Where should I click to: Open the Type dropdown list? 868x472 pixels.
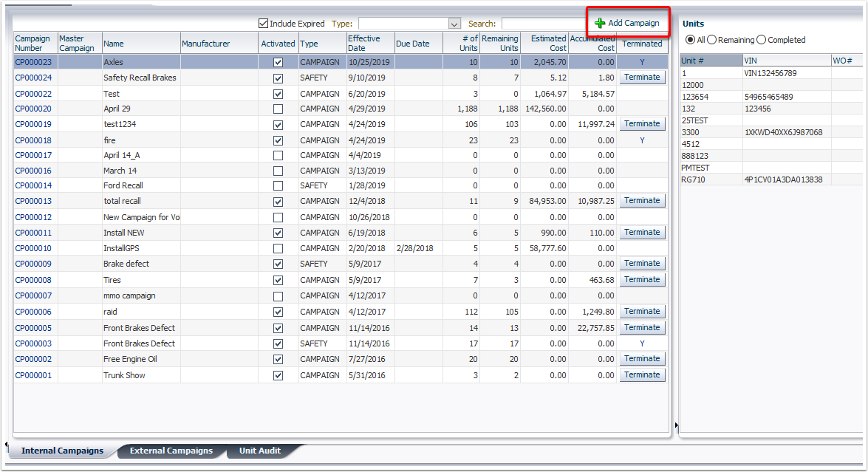(454, 24)
